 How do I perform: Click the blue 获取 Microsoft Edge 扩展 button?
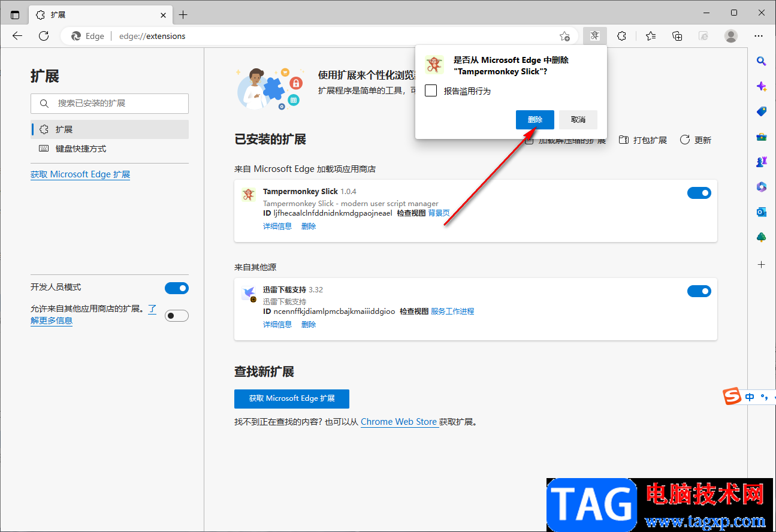coord(292,398)
